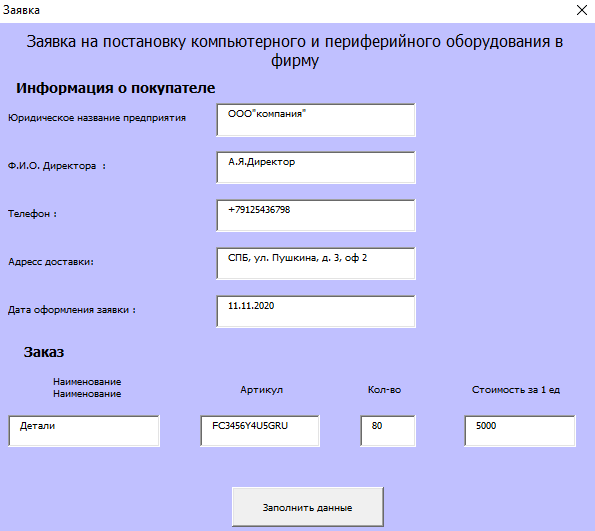The height and width of the screenshot is (531, 595).
Task: Click the 'Стоимость за 1 ед' label
Action: click(x=516, y=390)
